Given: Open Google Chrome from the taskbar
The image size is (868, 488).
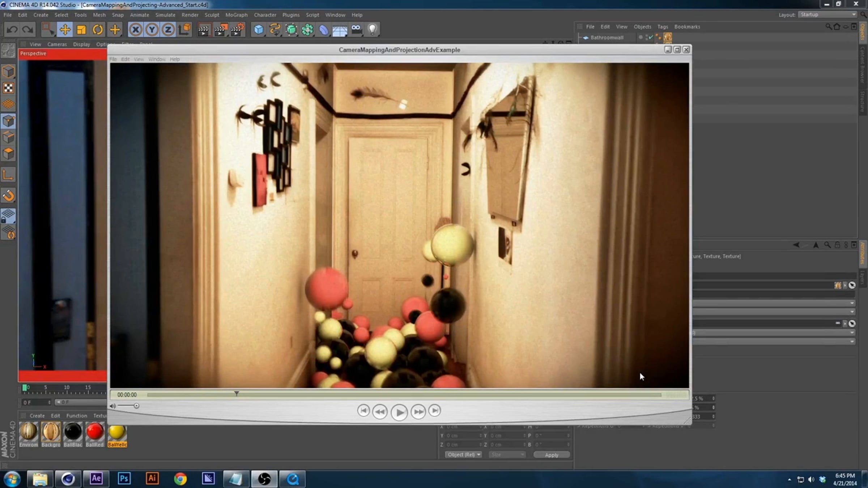Looking at the screenshot, I should tap(180, 479).
